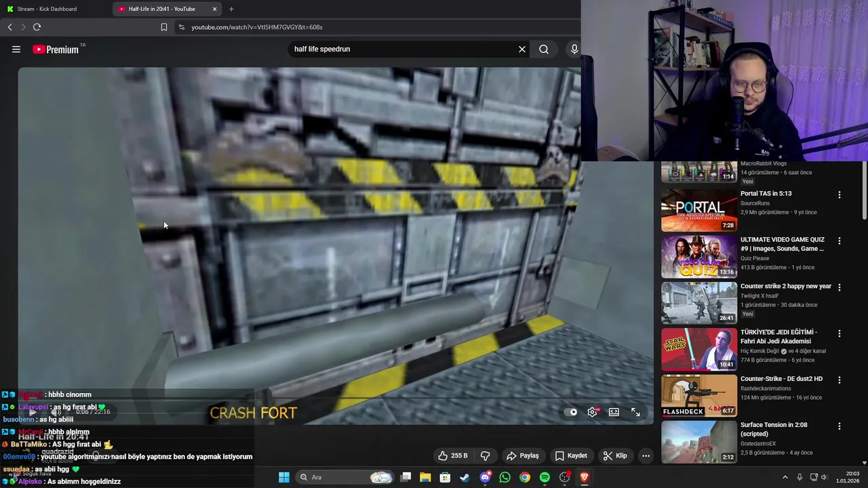Open TÜRKİYE'DE JEDİ EĞİTİMİ video title
This screenshot has height=488, width=868.
(x=778, y=337)
